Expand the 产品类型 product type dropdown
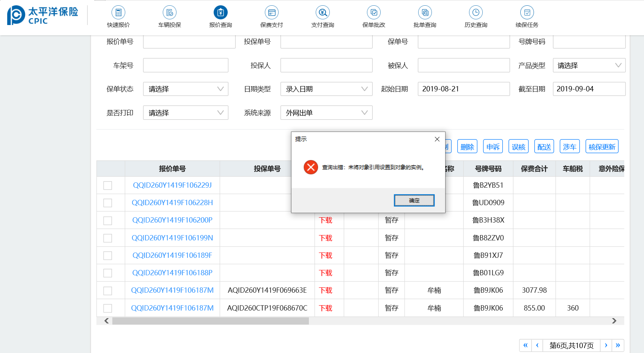 tap(589, 66)
